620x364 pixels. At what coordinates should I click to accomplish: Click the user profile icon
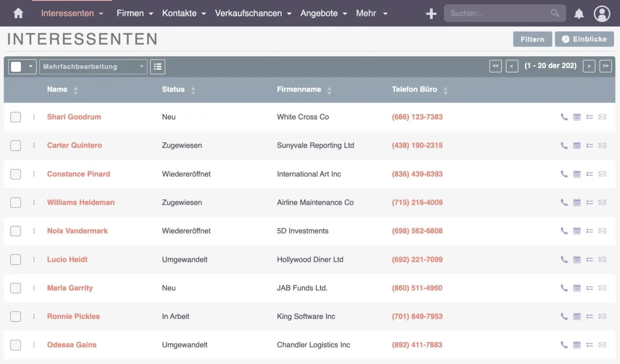coord(602,14)
